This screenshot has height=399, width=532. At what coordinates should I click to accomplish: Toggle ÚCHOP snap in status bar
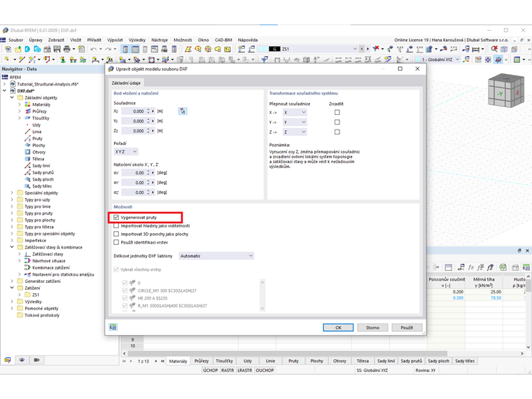click(x=211, y=370)
